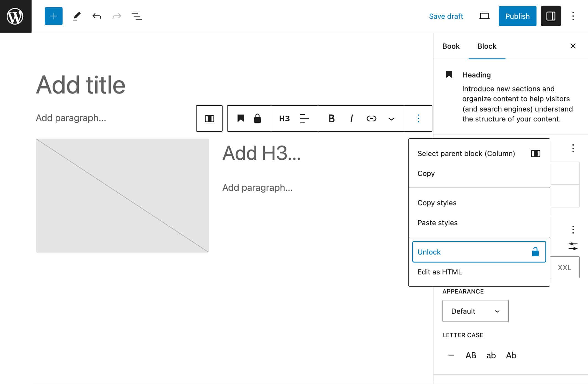
Task: Click the bookmark icon in toolbar
Action: [241, 118]
